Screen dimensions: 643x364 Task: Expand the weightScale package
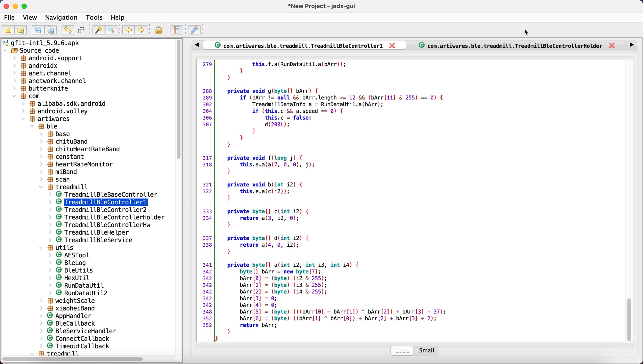pos(41,301)
